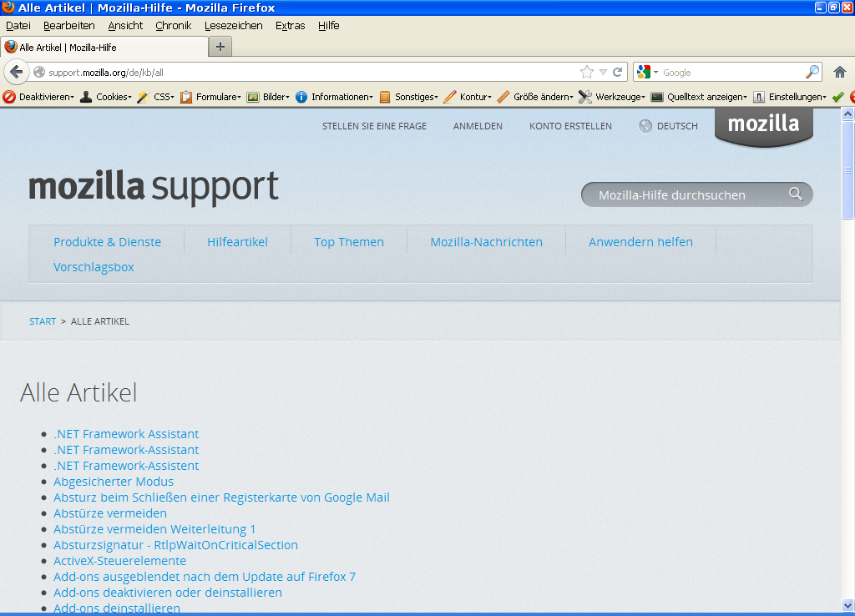Reload the page with refresh icon
This screenshot has height=616, width=855.
point(618,72)
